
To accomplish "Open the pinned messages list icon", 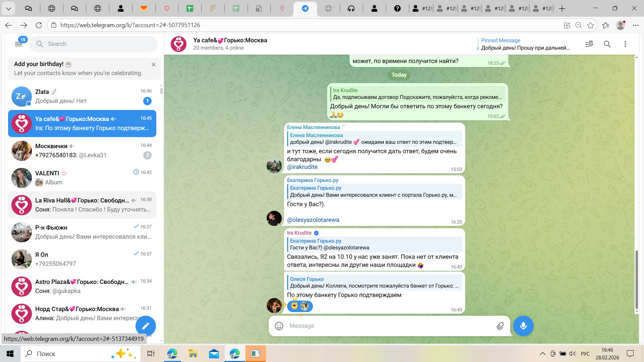I will tap(589, 44).
